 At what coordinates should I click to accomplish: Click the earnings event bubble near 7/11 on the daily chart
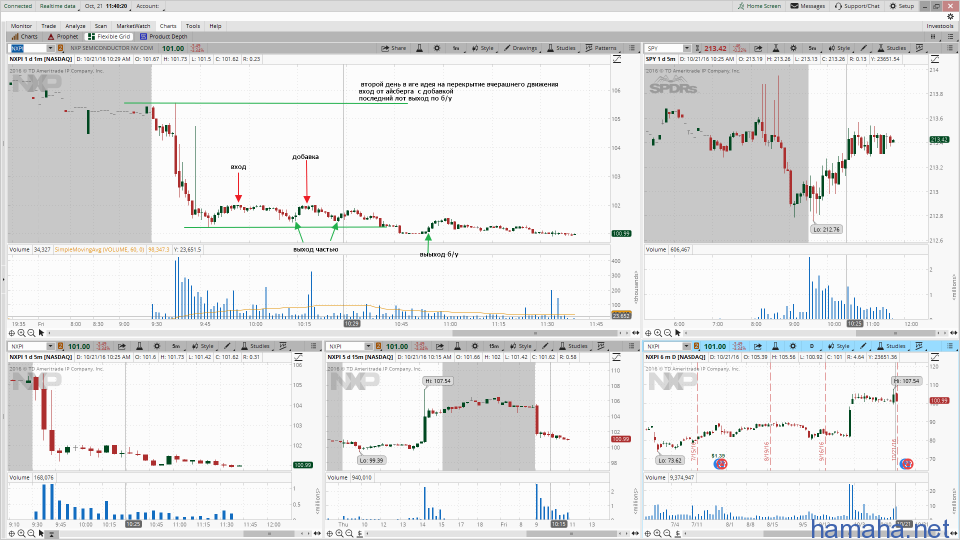click(x=721, y=464)
